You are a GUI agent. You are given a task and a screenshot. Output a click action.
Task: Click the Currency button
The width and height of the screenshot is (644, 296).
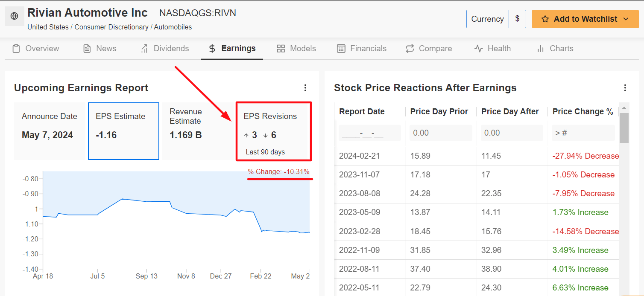487,19
